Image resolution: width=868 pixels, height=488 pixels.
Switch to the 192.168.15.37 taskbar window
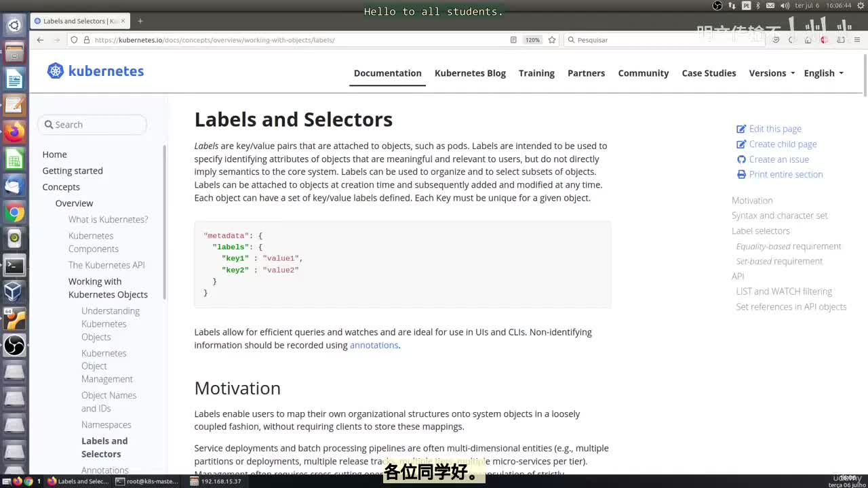[217, 481]
